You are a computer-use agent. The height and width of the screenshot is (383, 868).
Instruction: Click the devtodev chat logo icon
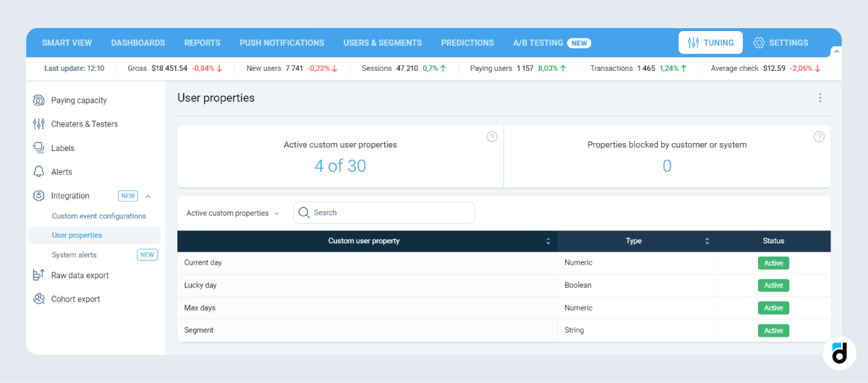839,353
